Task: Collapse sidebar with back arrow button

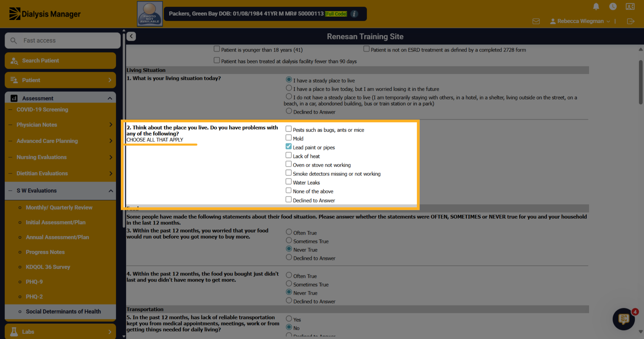Action: pos(131,36)
